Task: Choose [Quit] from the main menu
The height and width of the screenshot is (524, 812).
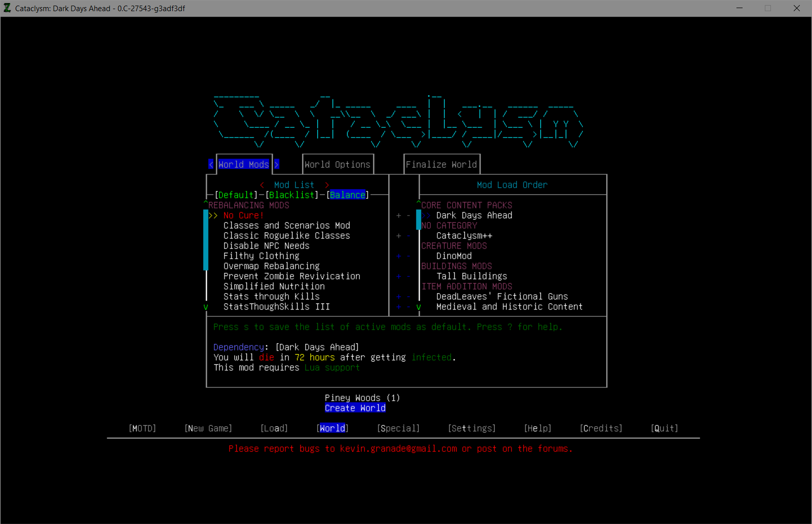Action: 665,429
